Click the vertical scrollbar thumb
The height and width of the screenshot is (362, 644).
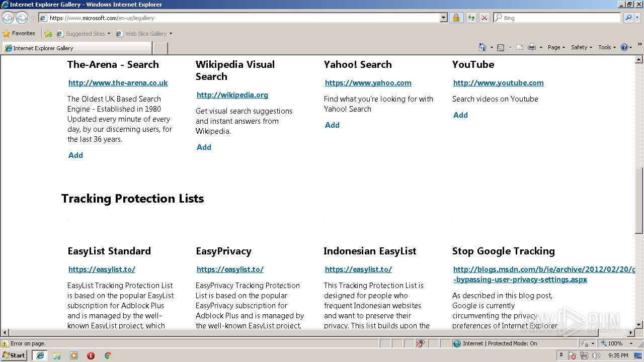point(639,200)
